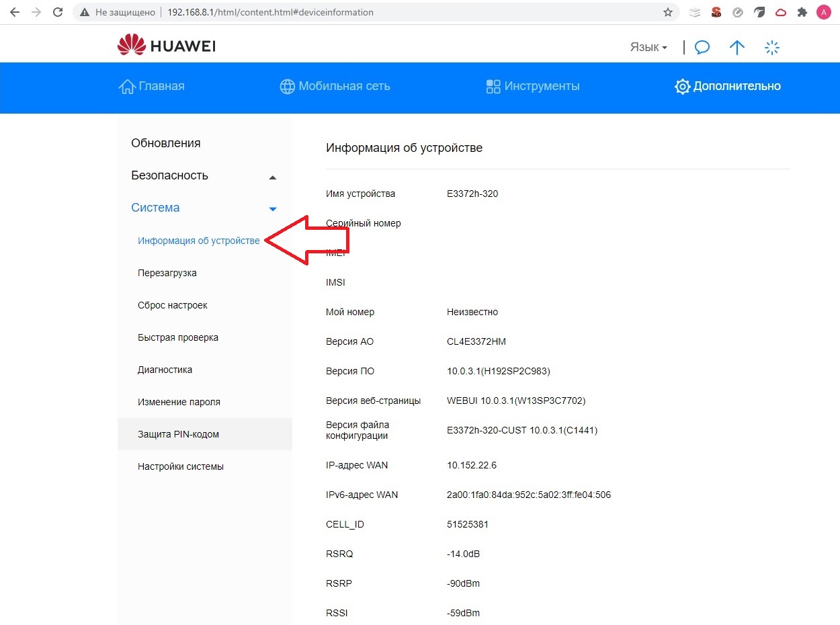Viewport: 840px width, 625px height.
Task: Open Сброс настроек in the sidebar
Action: tap(173, 305)
